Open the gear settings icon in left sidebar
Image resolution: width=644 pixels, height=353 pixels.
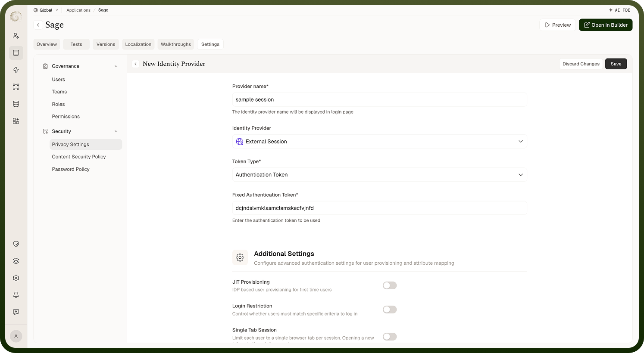point(16,278)
